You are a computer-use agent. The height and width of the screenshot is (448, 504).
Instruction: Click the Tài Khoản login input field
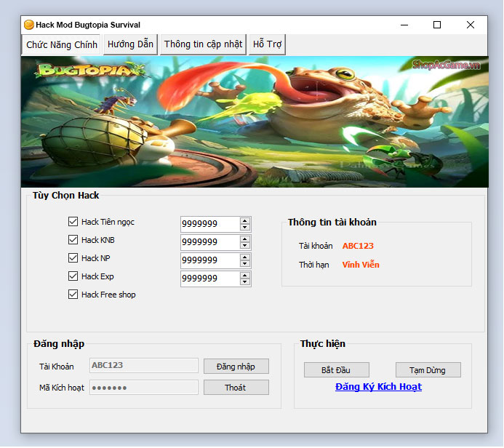144,366
